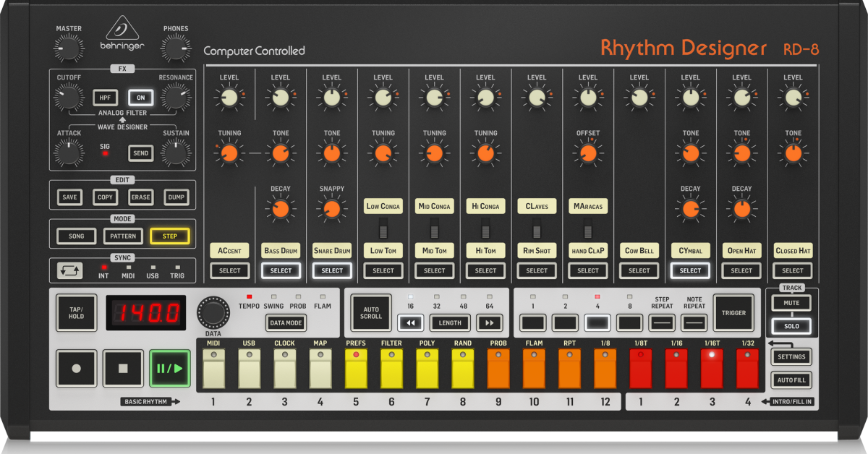Toggle the analog filter ON button

[140, 98]
